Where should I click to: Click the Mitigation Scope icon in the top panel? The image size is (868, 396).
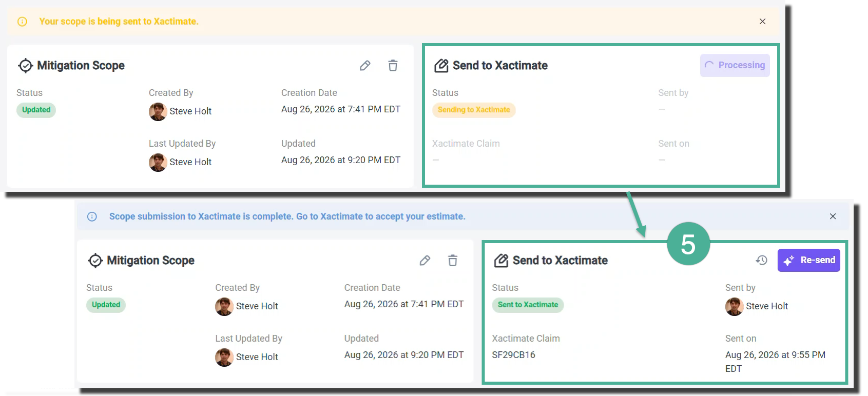26,66
